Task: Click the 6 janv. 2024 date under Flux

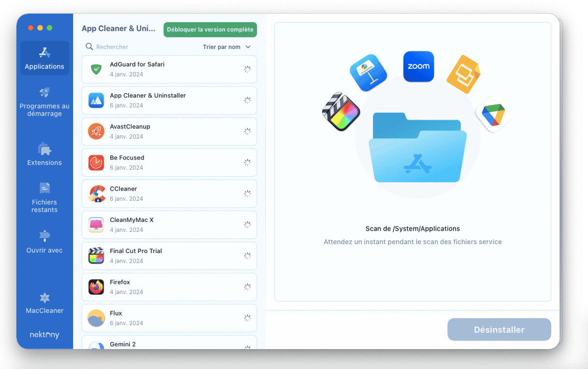Action: click(126, 323)
